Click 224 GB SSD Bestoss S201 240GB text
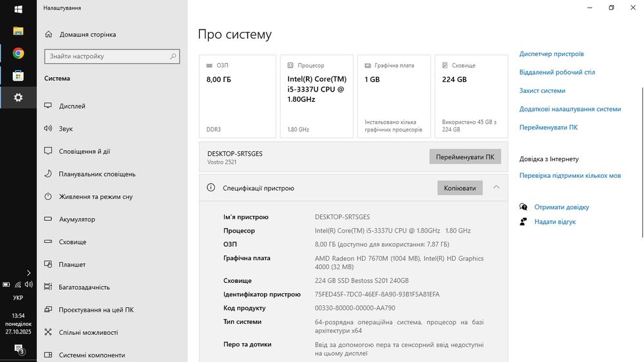The width and height of the screenshot is (644, 362). coord(361,281)
